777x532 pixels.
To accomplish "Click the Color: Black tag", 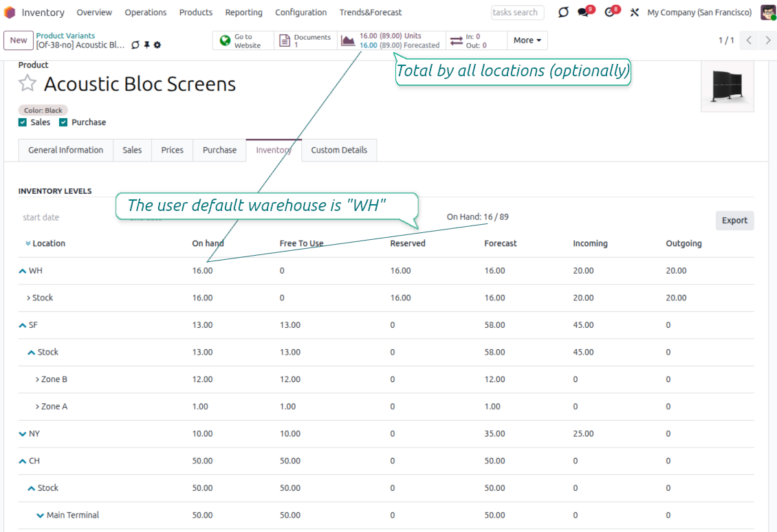I will click(43, 110).
